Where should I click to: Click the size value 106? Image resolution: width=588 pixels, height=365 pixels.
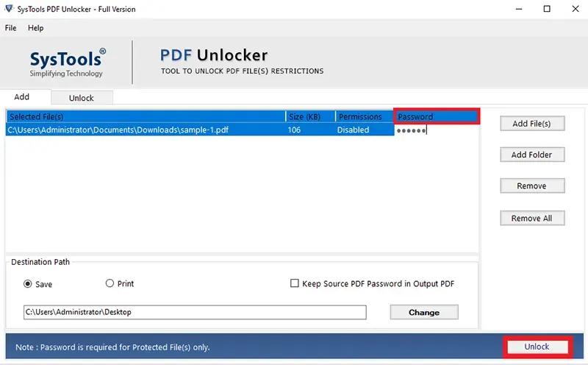(295, 130)
